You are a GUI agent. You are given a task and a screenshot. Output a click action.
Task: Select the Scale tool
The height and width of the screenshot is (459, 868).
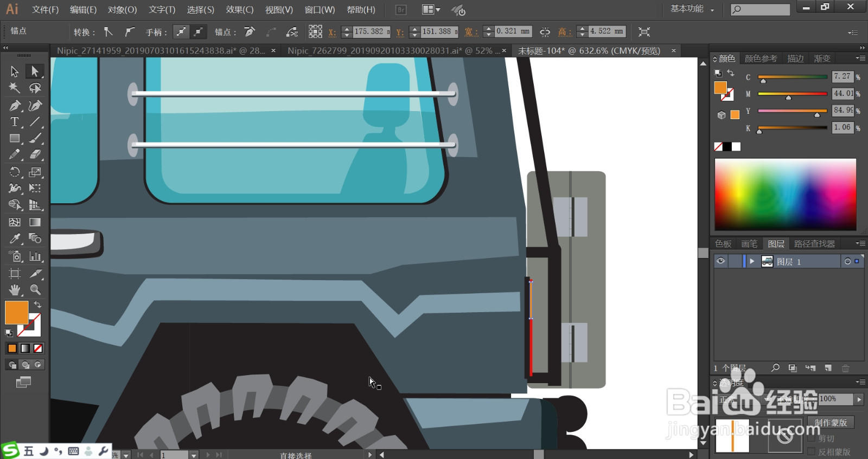coord(35,172)
